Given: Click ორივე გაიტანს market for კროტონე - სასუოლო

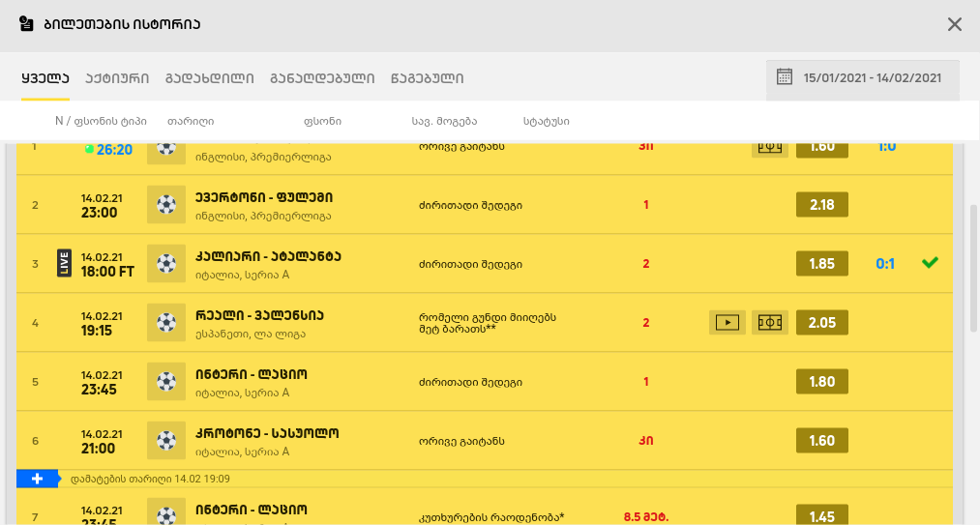Looking at the screenshot, I should (461, 441).
